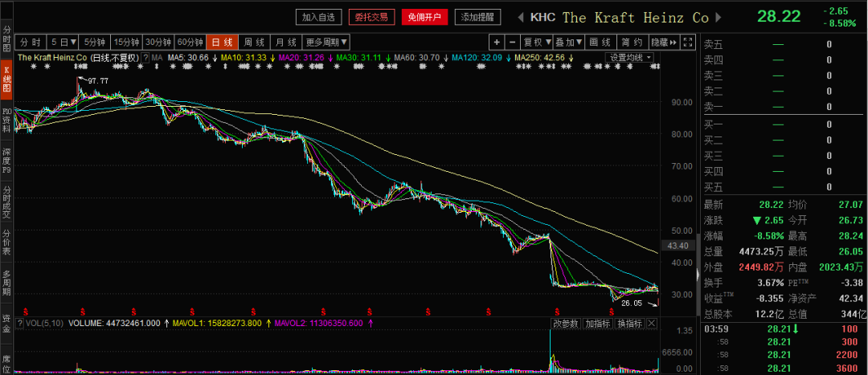Open the F10资料 sidebar tab

pyautogui.click(x=6, y=120)
